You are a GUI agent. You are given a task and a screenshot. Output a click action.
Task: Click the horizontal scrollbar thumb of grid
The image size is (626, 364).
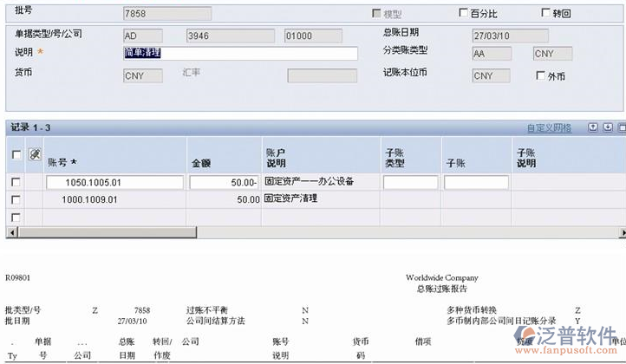click(x=108, y=232)
